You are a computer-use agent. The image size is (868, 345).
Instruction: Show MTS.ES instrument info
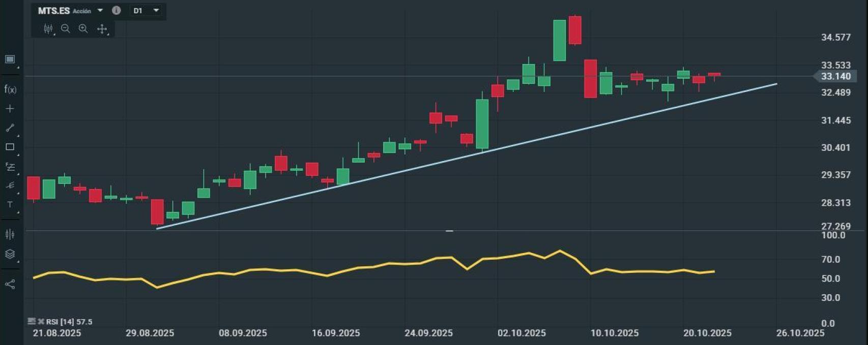[x=117, y=11]
